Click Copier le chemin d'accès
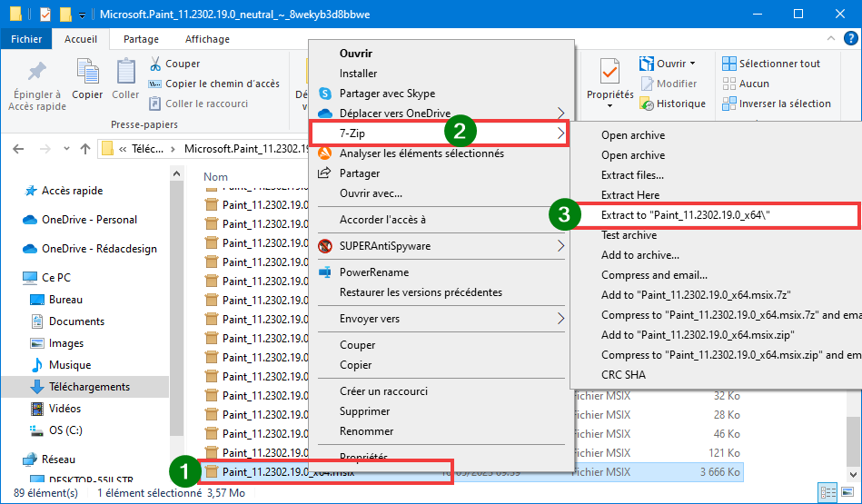This screenshot has width=862, height=504. (214, 84)
